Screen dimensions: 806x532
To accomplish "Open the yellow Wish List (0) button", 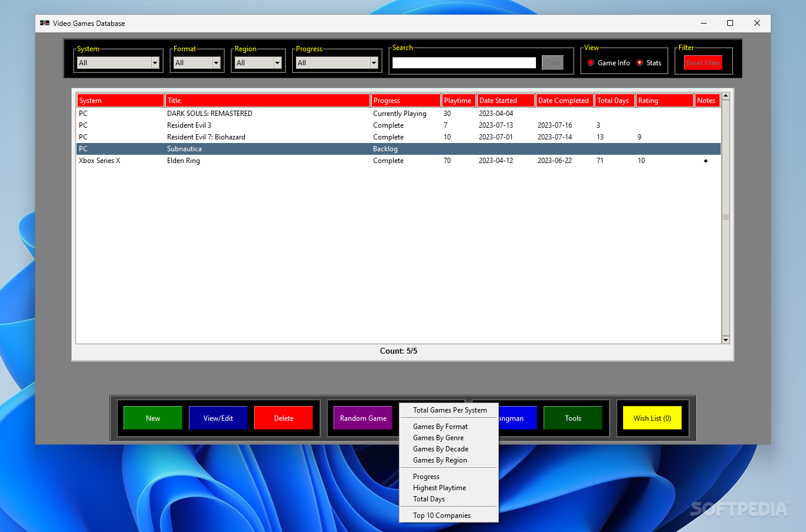I will click(652, 418).
